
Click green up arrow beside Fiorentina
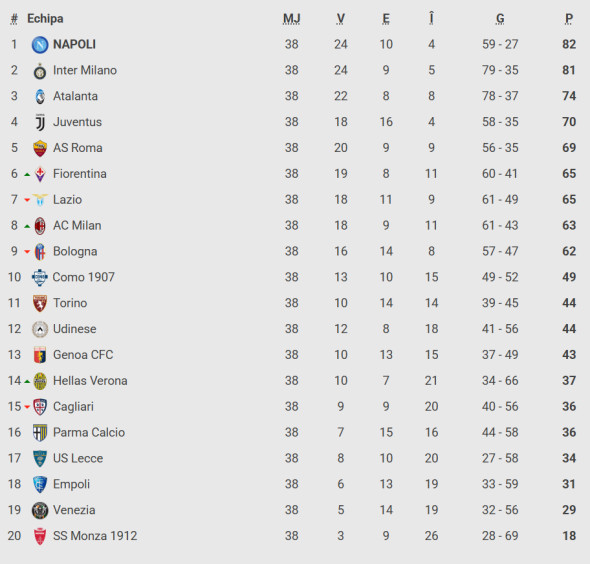pos(27,174)
